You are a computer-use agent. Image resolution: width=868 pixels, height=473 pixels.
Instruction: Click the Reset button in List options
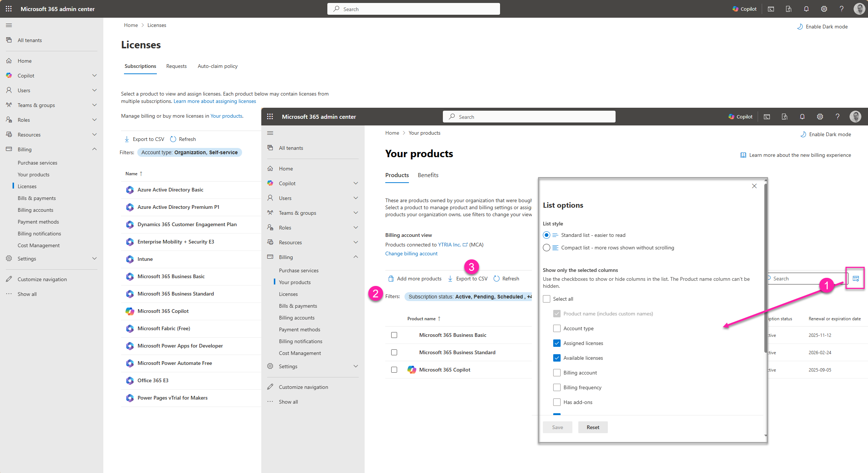coord(593,427)
